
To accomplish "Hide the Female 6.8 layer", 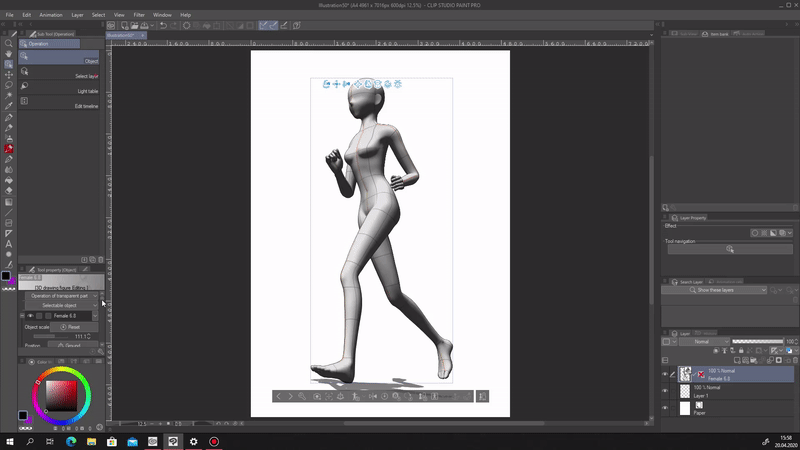I will click(666, 374).
